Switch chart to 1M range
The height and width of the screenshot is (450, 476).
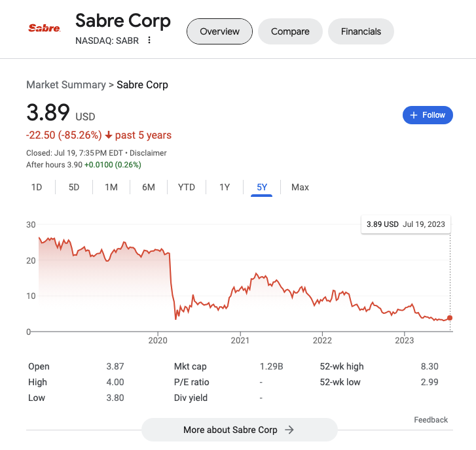pyautogui.click(x=111, y=188)
